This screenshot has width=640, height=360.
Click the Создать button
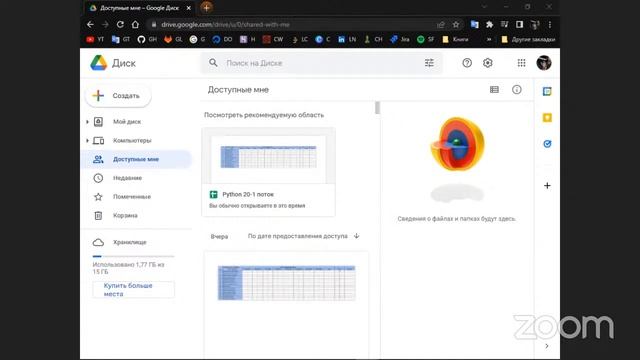pyautogui.click(x=118, y=96)
